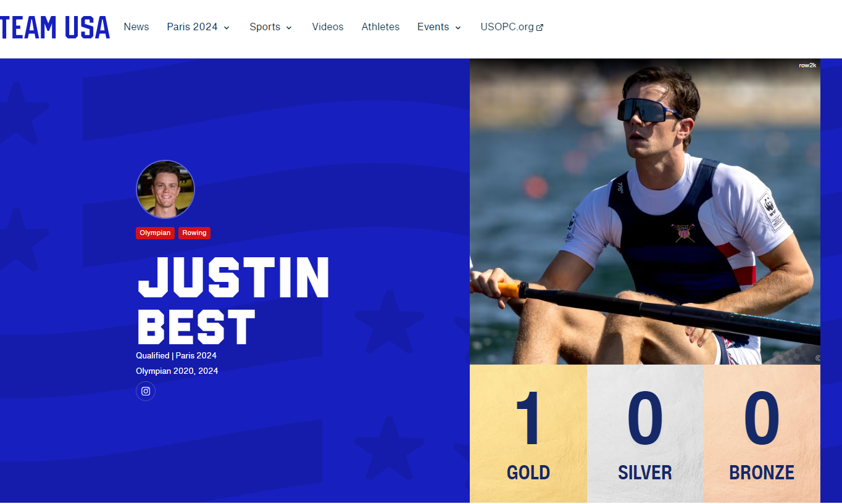Select the Silver medal count tile
842x504 pixels.
[645, 434]
